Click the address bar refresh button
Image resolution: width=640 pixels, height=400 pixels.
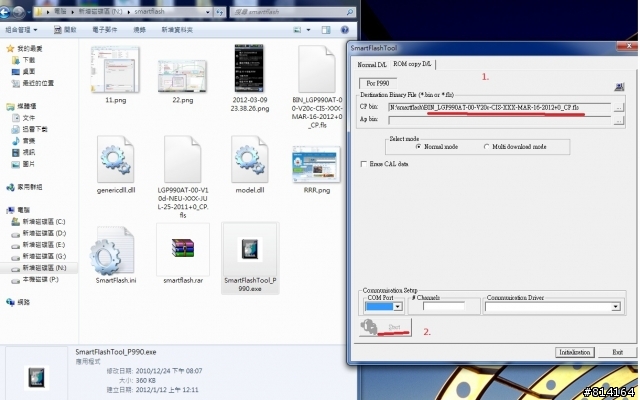220,12
